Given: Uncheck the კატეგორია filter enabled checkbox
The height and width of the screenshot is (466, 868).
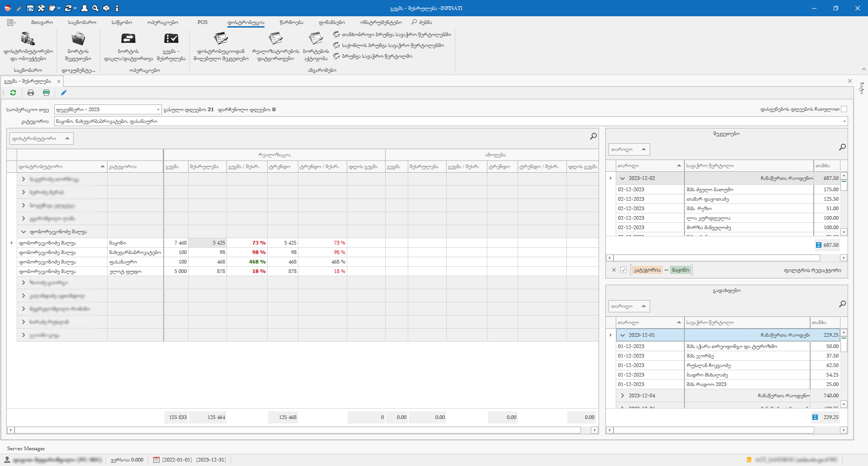Looking at the screenshot, I should tap(623, 270).
